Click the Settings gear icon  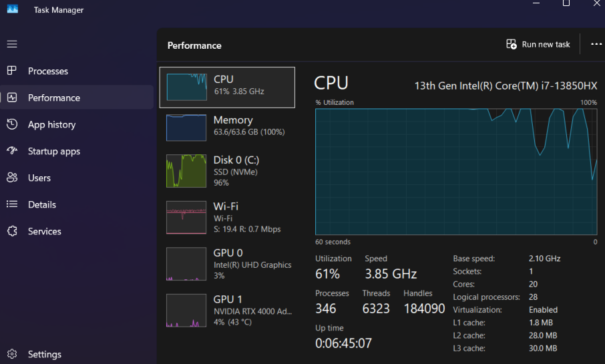pos(12,354)
